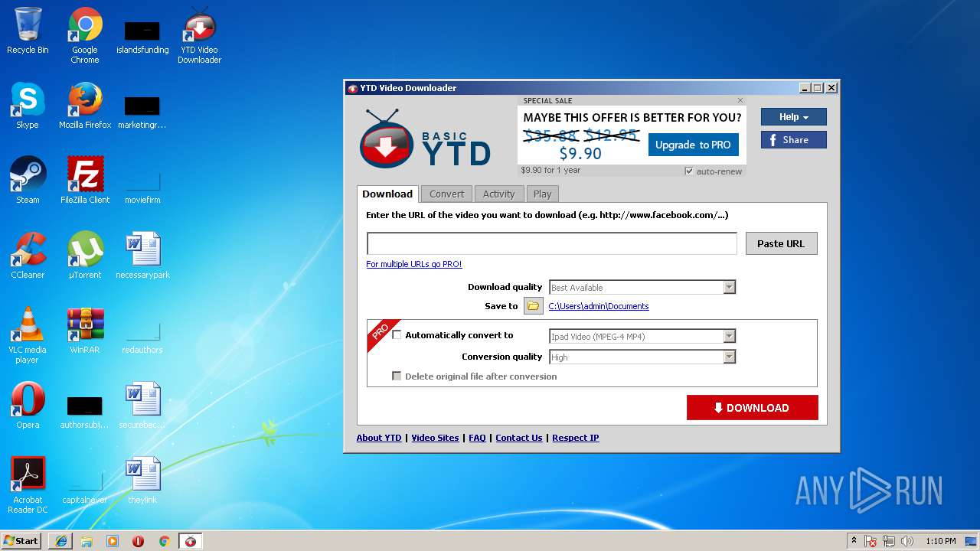Switch to the Play tab
The image size is (980, 551).
coord(543,194)
